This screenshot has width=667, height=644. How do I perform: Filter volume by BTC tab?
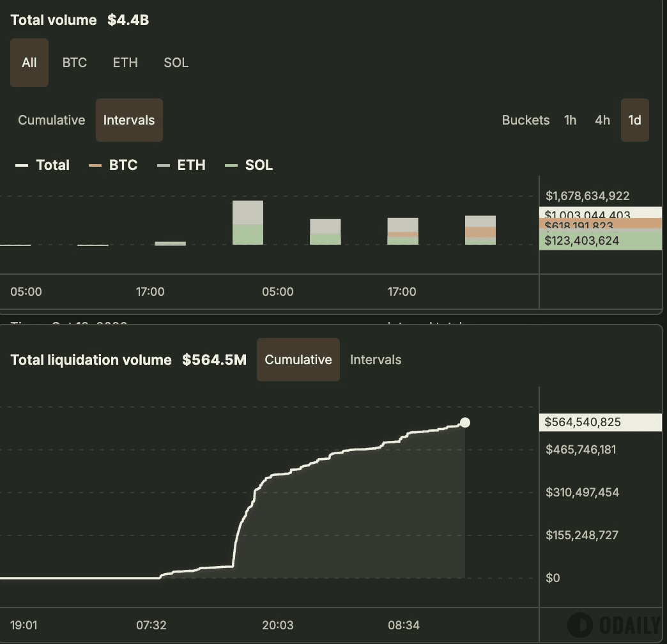click(x=75, y=63)
